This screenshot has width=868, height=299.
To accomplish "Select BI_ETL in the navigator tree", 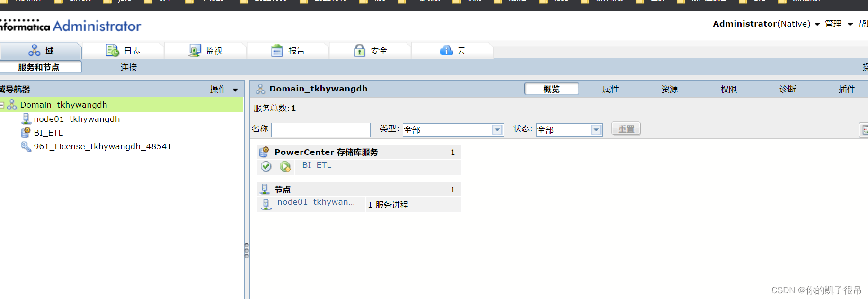I will pos(48,133).
